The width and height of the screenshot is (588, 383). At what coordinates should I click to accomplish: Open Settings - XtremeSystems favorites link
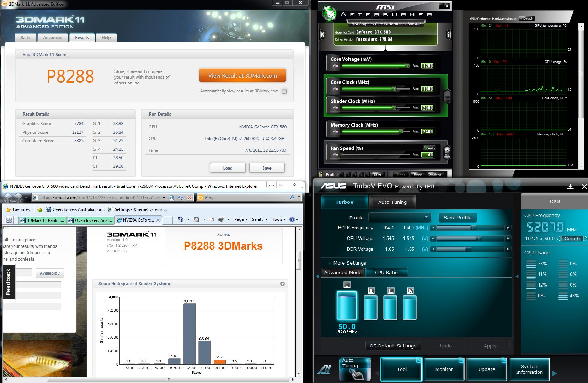[x=137, y=209]
